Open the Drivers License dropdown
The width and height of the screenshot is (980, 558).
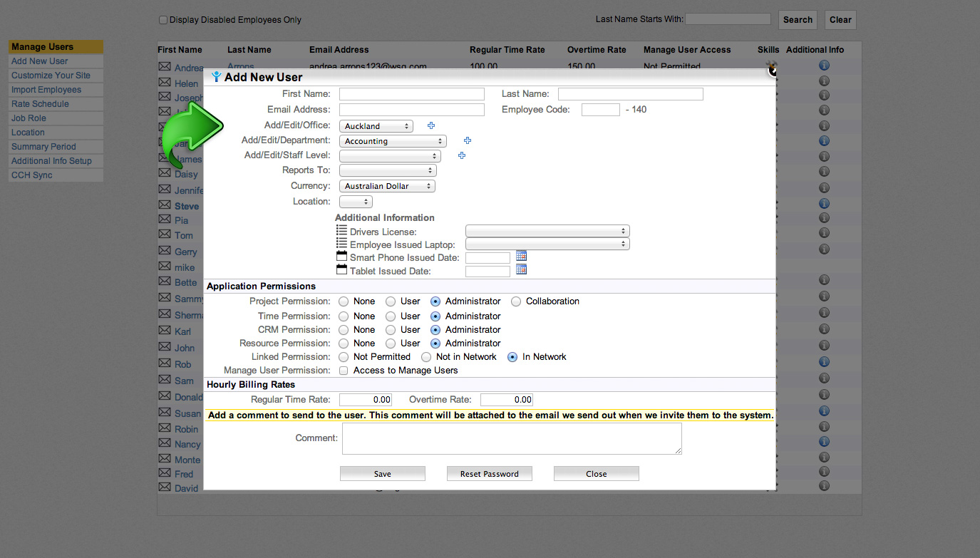point(547,231)
